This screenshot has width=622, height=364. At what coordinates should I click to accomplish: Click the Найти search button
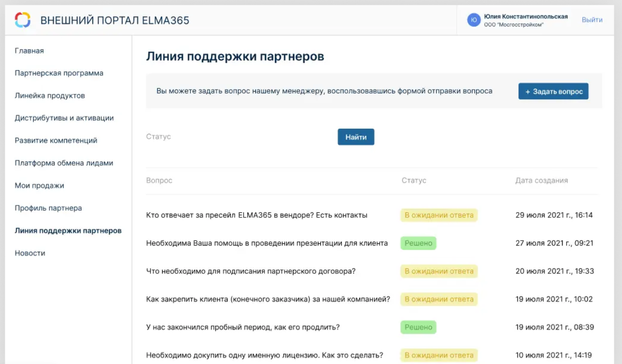(356, 137)
